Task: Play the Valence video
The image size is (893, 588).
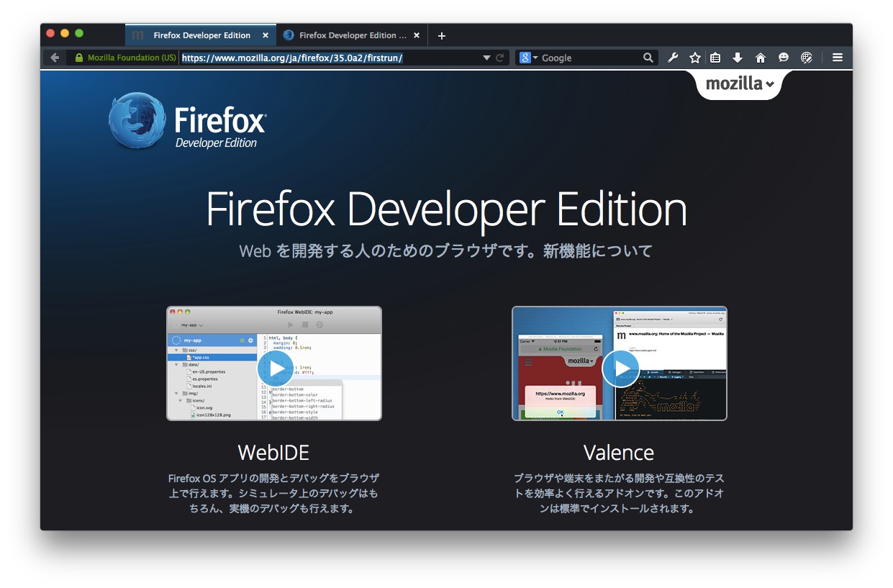Action: pyautogui.click(x=620, y=368)
